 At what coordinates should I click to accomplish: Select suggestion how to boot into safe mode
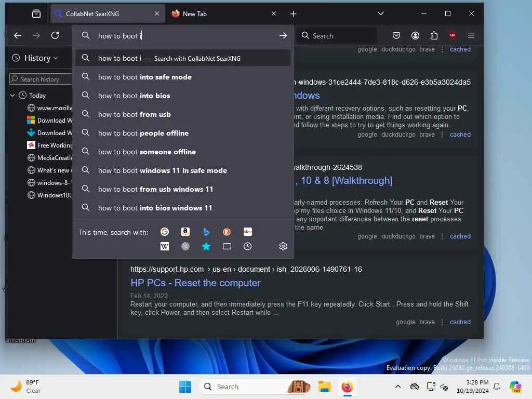(183, 77)
